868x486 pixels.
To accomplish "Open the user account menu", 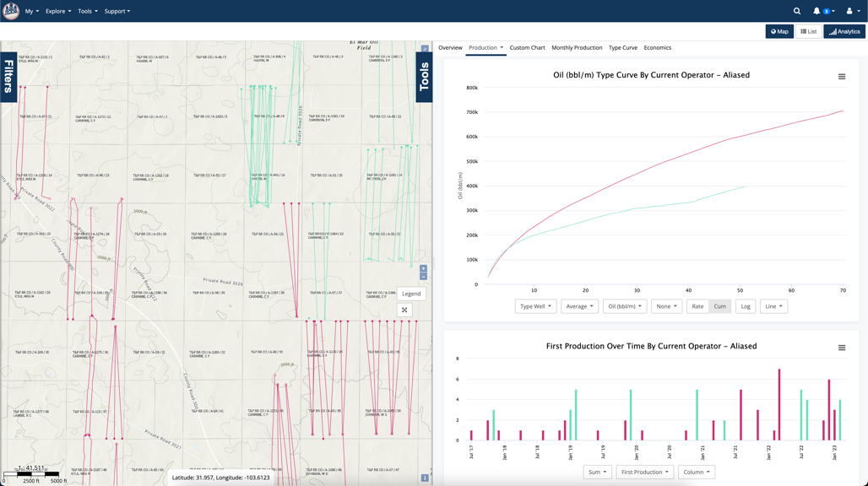I will pos(851,11).
